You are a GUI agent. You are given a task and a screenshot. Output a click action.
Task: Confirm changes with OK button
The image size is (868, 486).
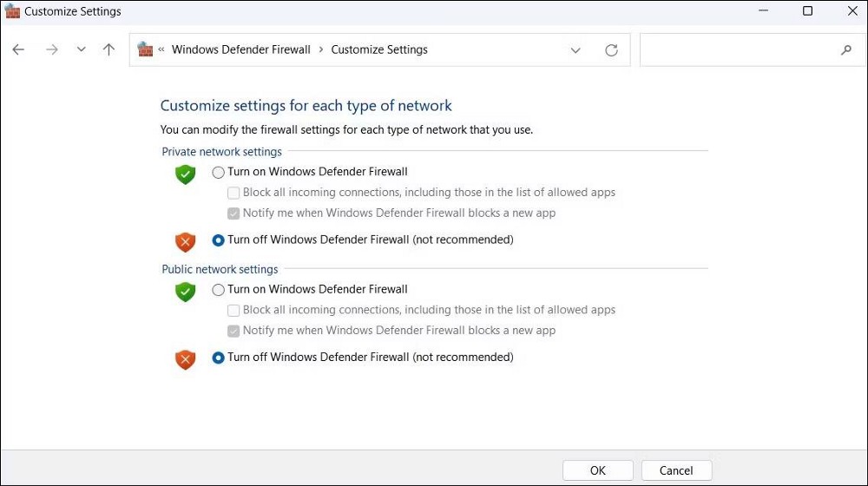[x=598, y=470]
